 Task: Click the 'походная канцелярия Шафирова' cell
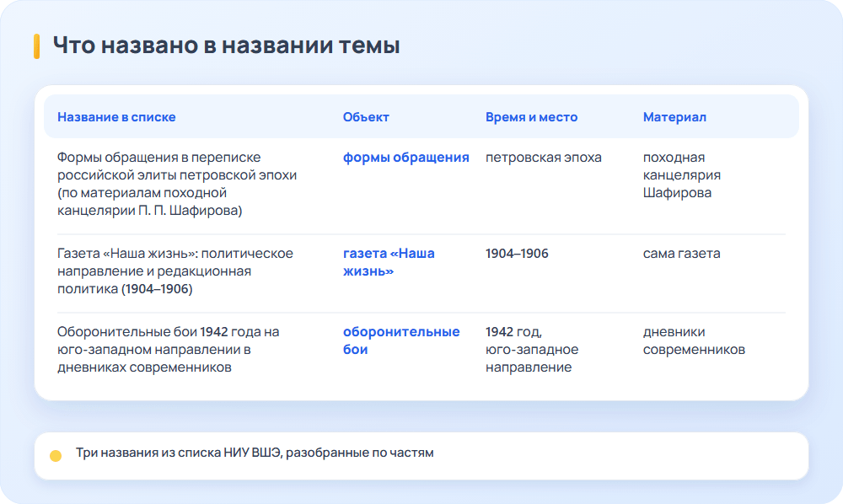[x=682, y=175]
